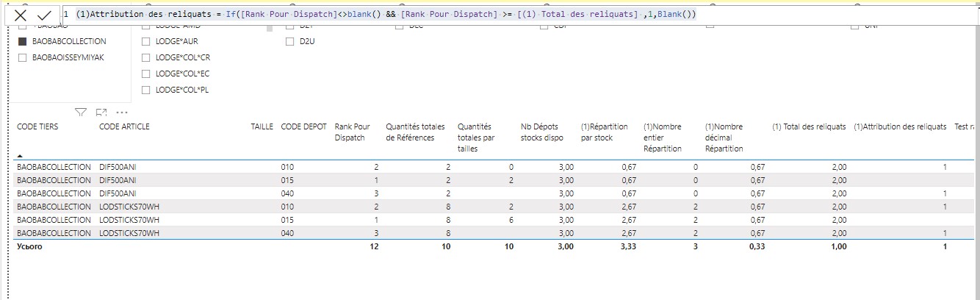Click total Répartition par stock value 3,33
The height and width of the screenshot is (300, 980).
click(x=627, y=246)
